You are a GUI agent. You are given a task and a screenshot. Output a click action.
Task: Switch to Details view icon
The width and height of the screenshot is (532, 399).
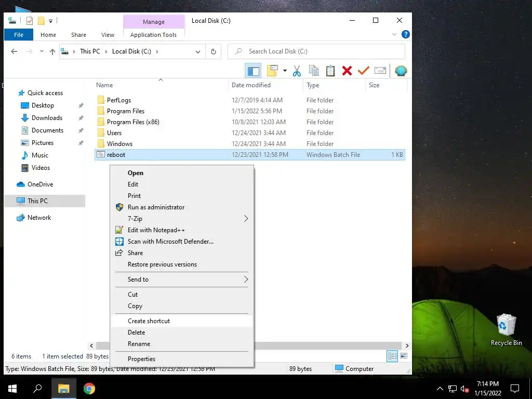pyautogui.click(x=392, y=356)
